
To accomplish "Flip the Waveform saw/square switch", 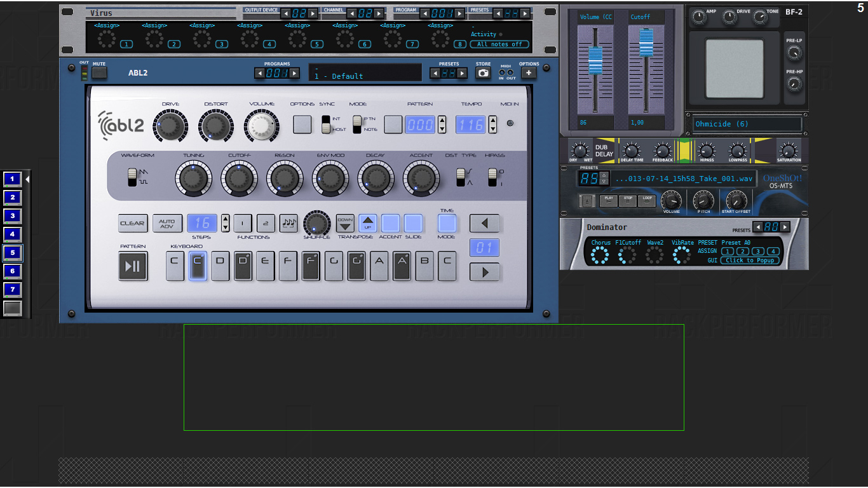I will coord(132,177).
